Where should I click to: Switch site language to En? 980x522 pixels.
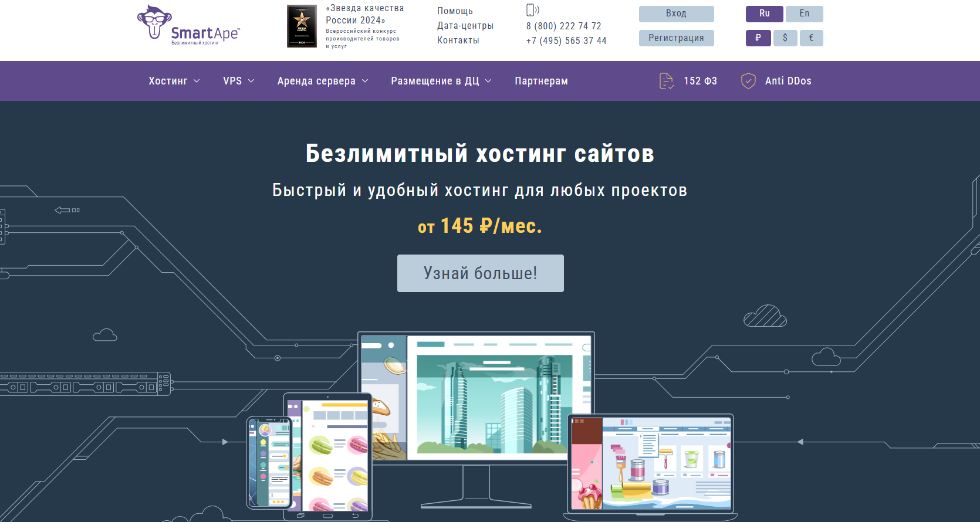coord(804,13)
